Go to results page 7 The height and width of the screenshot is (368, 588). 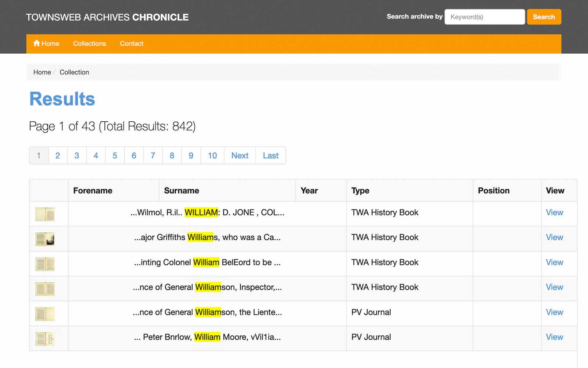[153, 156]
